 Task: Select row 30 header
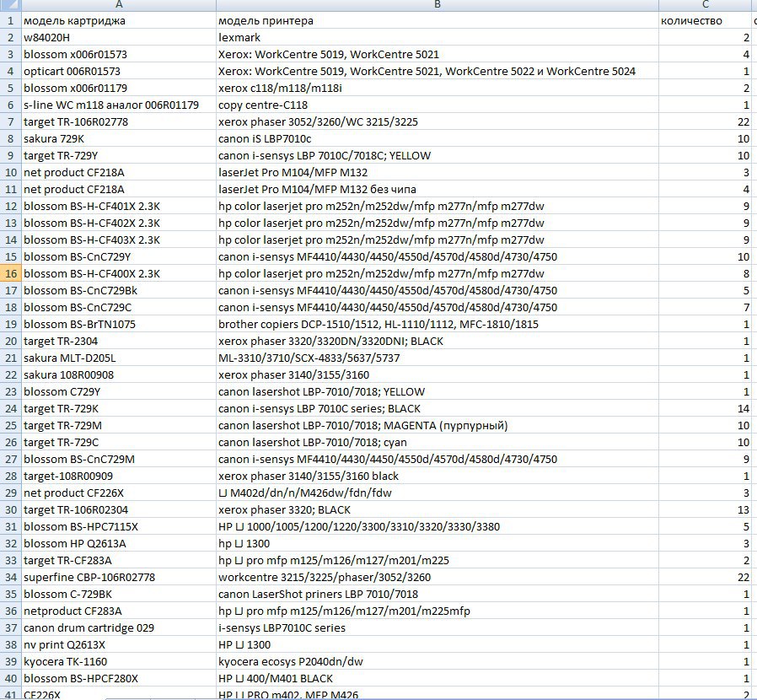(11, 510)
